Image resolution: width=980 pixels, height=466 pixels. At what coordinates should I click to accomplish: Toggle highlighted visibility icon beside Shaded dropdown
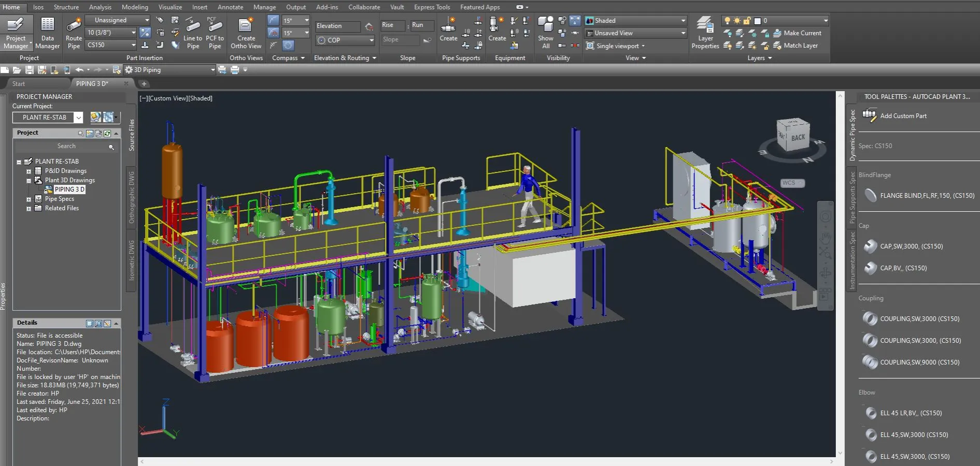click(575, 20)
